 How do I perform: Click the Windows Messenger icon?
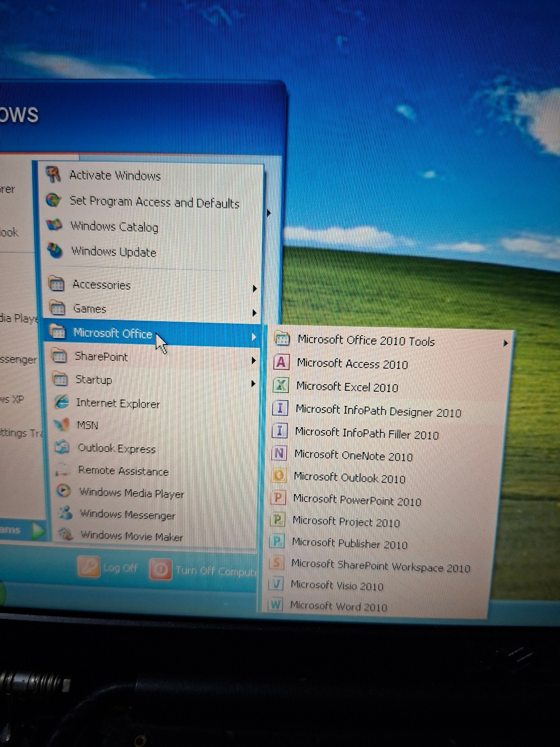65,513
